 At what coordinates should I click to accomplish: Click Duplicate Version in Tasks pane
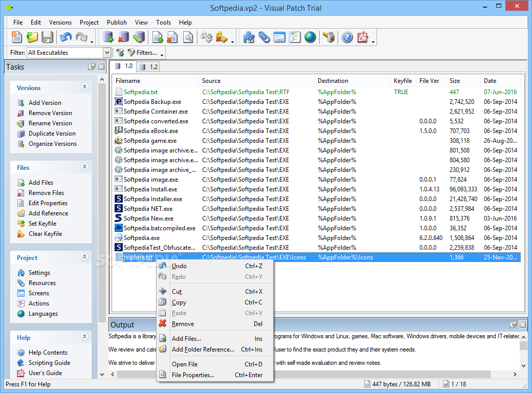click(x=52, y=134)
